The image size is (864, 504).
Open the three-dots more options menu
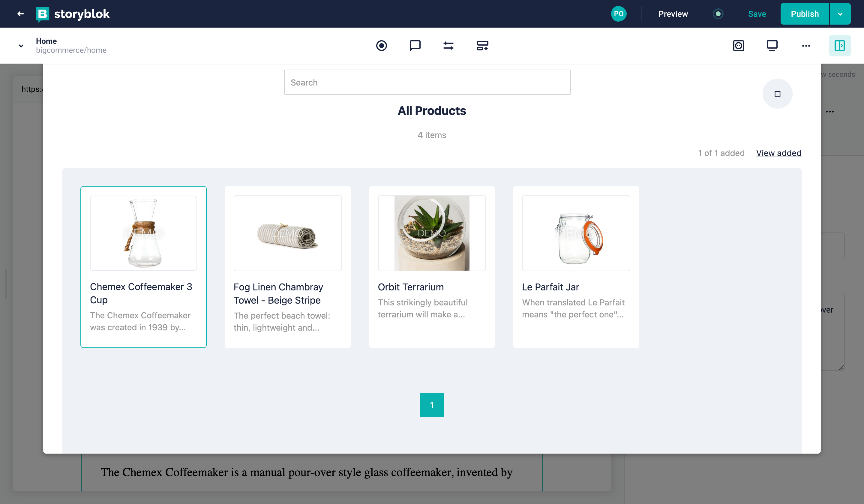click(x=806, y=46)
